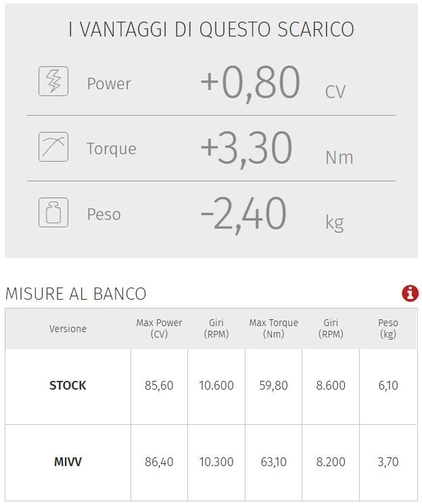The image size is (422, 504).
Task: Click the I VANTAGGI DI QUESTO SCARICO title
Action: click(x=211, y=30)
